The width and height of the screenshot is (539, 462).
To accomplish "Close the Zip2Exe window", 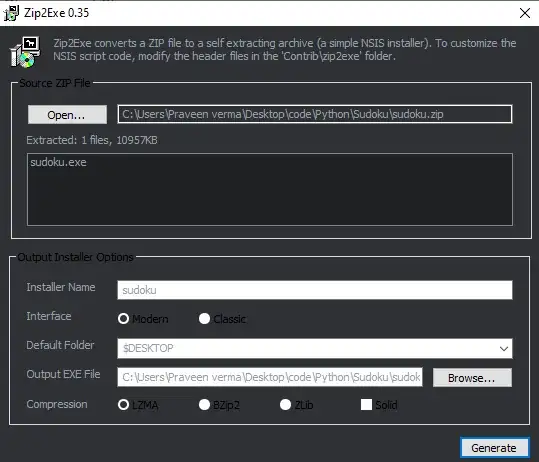I will pyautogui.click(x=525, y=13).
